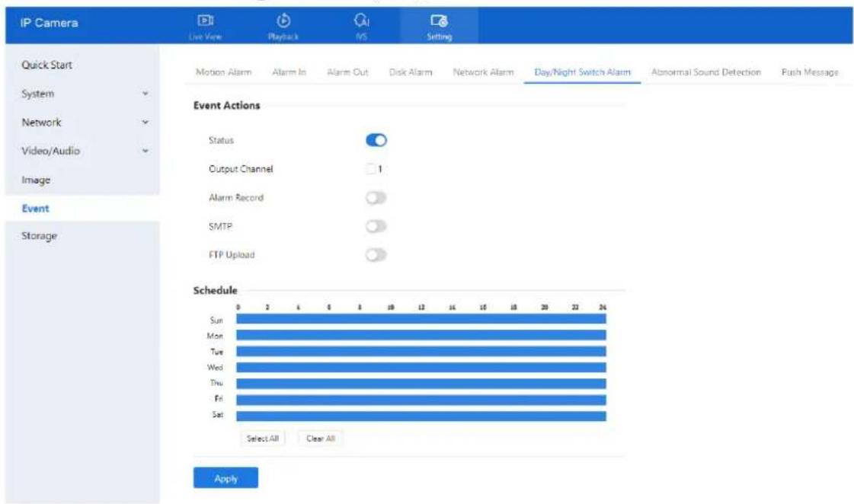Switch to the Alarm In tab
Screen dimensions: 854x504
(289, 72)
